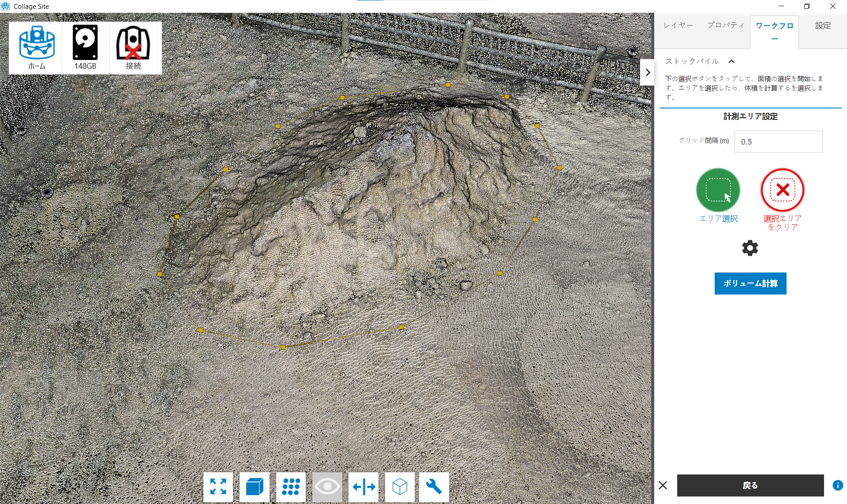Switch to the レイヤー tab
Viewport: 847px width, 504px height.
click(x=678, y=26)
